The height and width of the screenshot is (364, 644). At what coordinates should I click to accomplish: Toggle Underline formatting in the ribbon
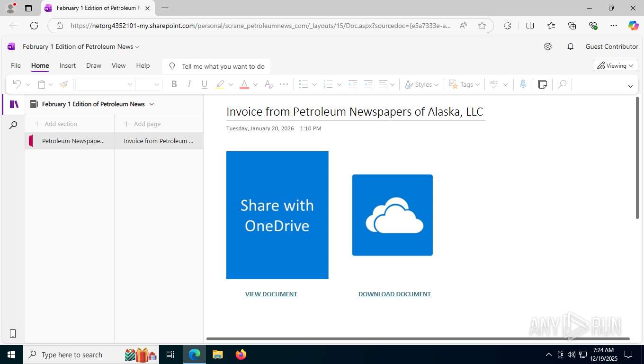coord(204,84)
